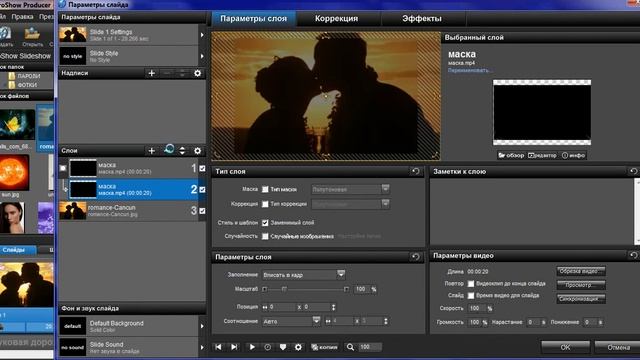Add a new layer with plus icon

pyautogui.click(x=151, y=151)
